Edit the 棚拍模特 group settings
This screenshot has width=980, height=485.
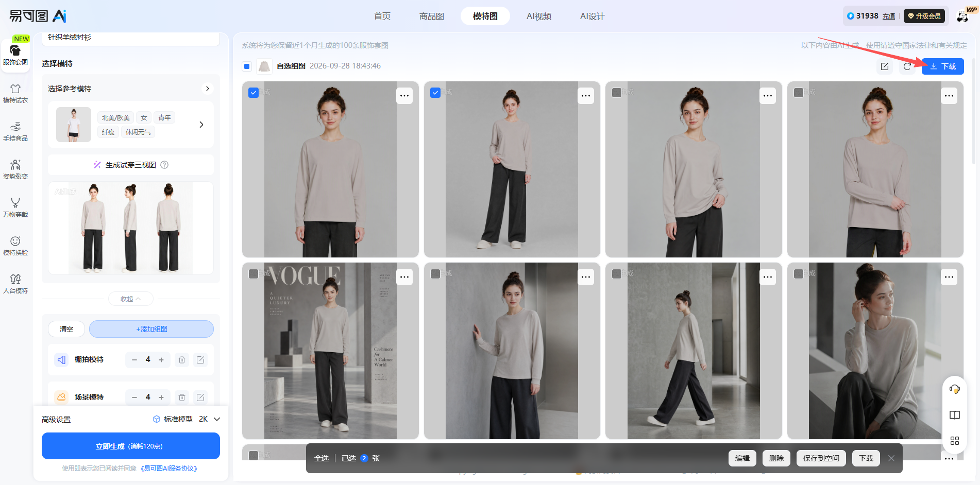(x=200, y=360)
